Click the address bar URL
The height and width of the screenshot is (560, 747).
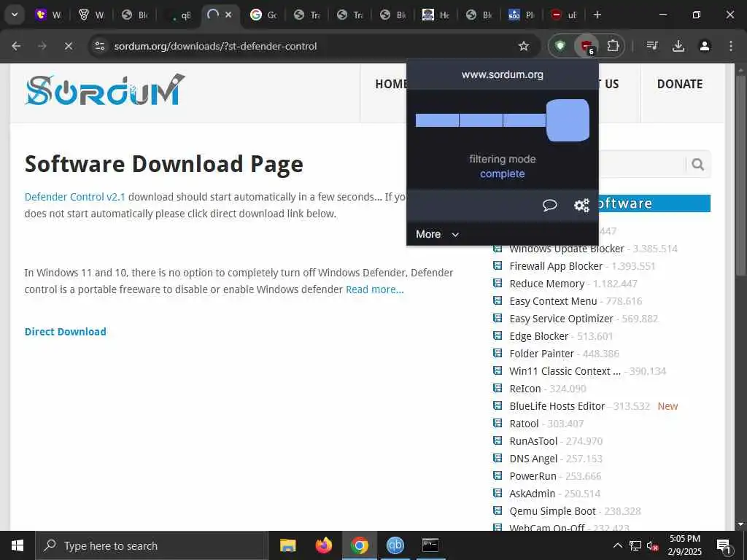pyautogui.click(x=215, y=46)
